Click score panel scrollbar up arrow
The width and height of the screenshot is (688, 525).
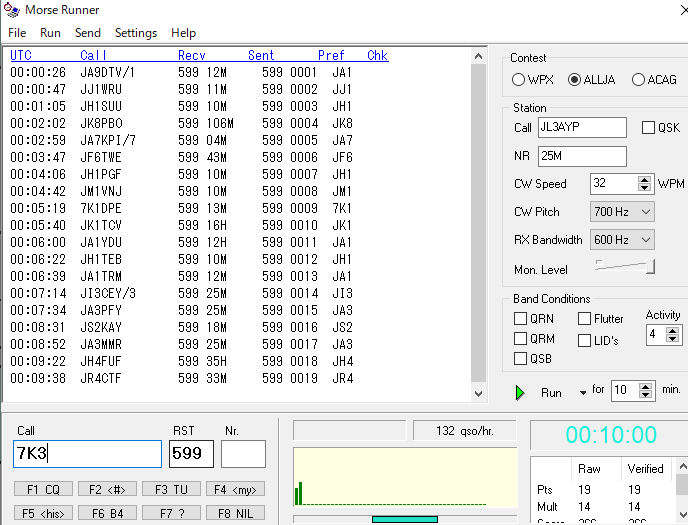point(683,466)
